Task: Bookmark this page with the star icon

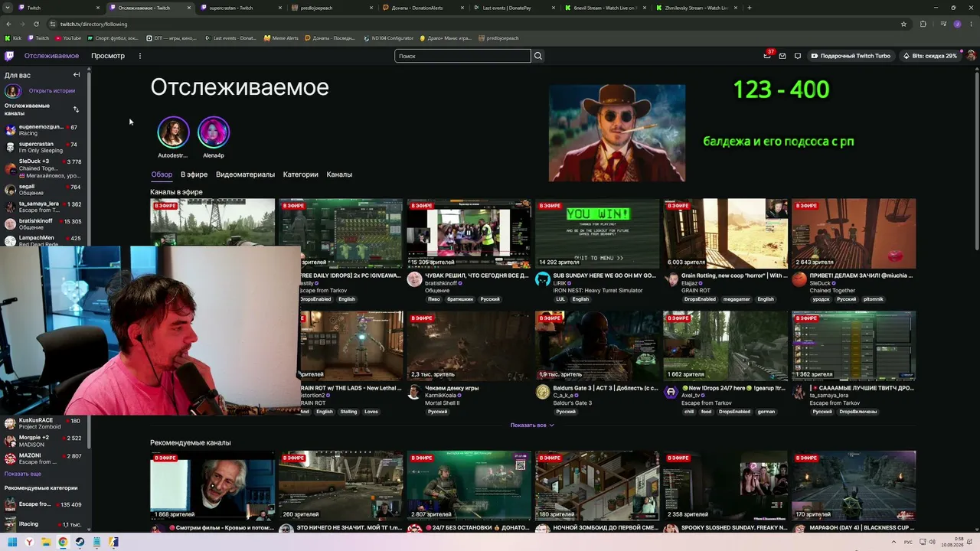Action: point(903,24)
